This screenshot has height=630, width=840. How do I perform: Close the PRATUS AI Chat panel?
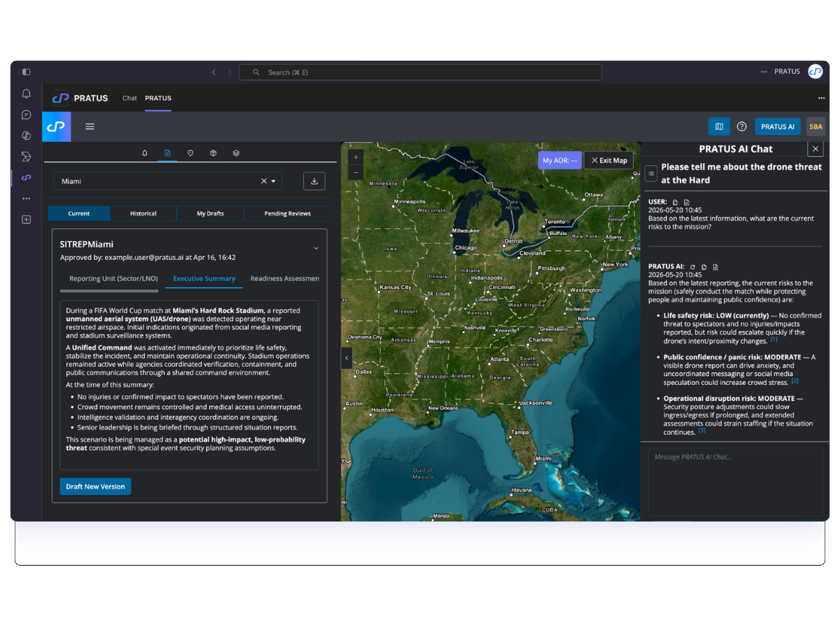point(815,148)
